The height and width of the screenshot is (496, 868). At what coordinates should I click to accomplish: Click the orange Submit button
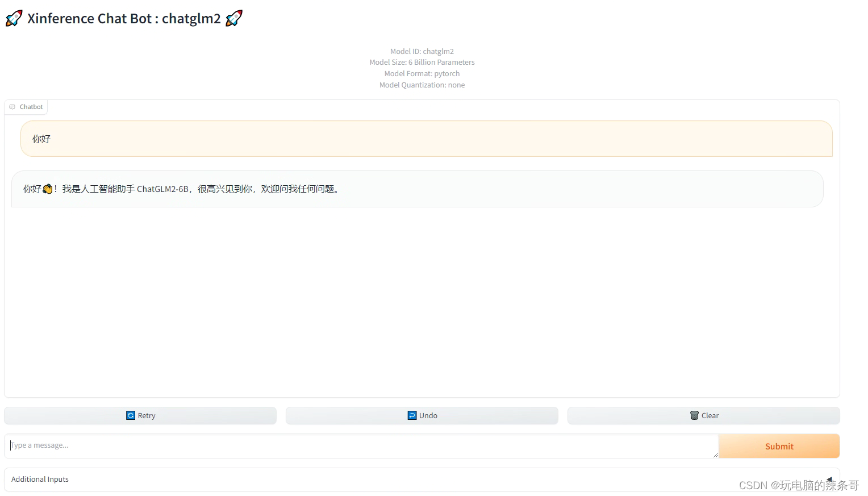[x=779, y=446]
